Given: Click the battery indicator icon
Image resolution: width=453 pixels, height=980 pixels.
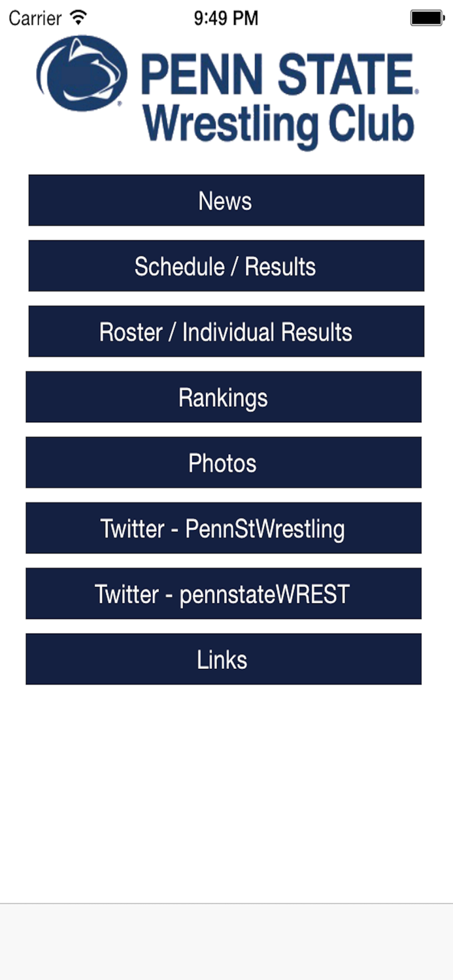Looking at the screenshot, I should click(x=425, y=18).
